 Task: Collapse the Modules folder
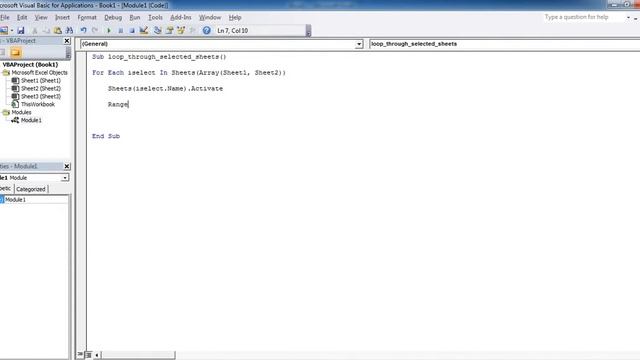6,112
